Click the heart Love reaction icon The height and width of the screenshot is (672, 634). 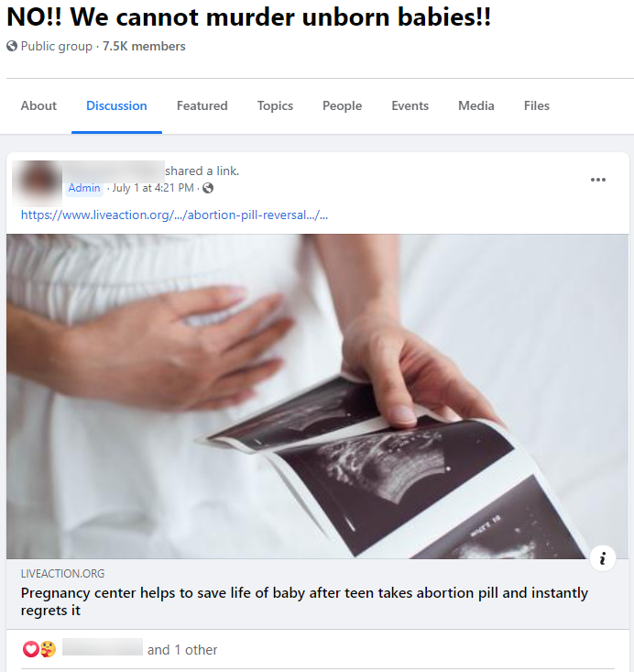(x=31, y=649)
